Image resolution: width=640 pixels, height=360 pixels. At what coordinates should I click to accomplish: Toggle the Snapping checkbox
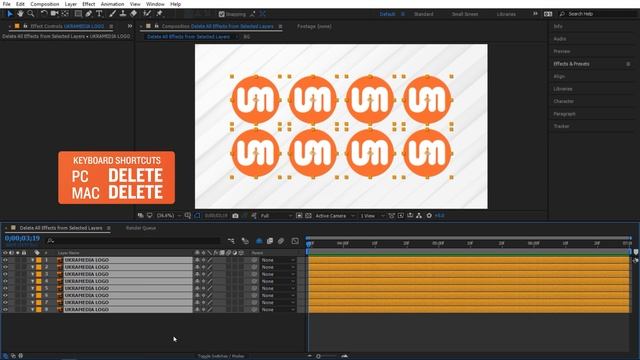(x=222, y=14)
